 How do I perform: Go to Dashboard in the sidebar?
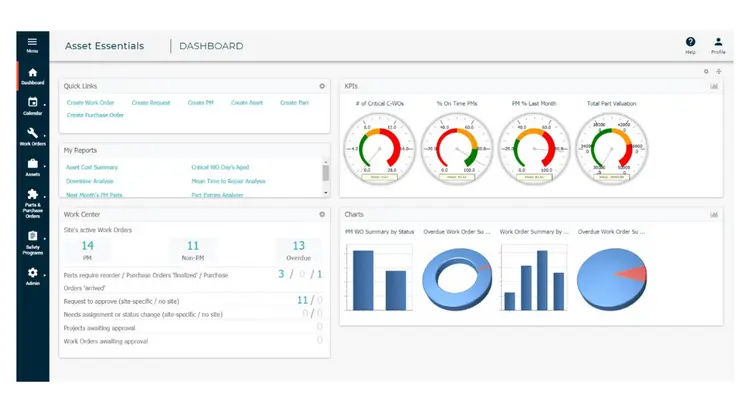[33, 73]
